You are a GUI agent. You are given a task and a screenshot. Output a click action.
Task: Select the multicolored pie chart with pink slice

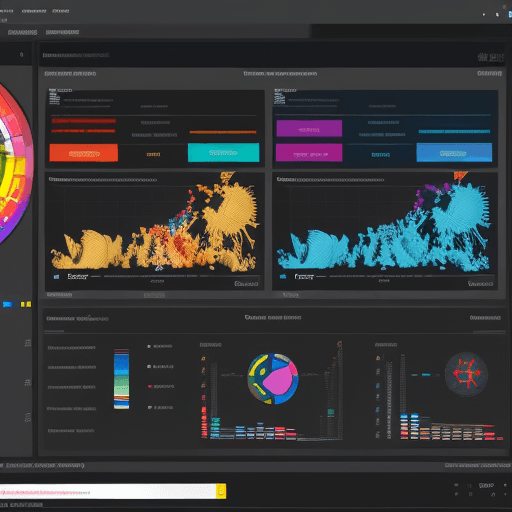click(273, 379)
